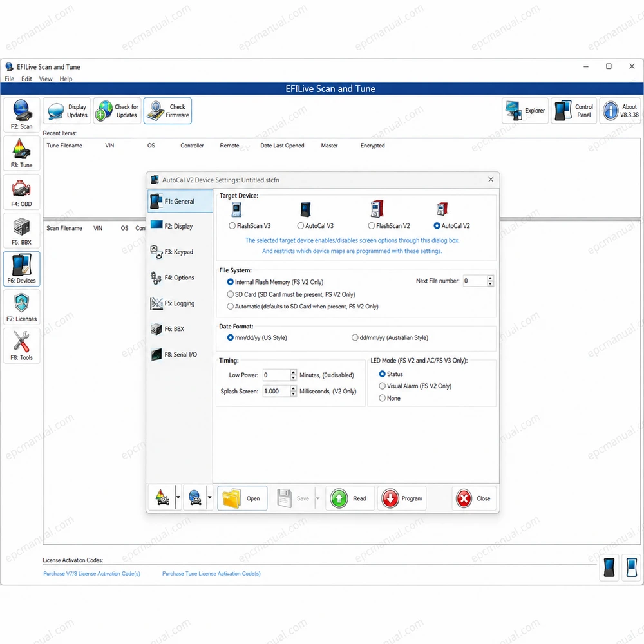
Task: Click the dark device icon in status bar
Action: click(609, 567)
